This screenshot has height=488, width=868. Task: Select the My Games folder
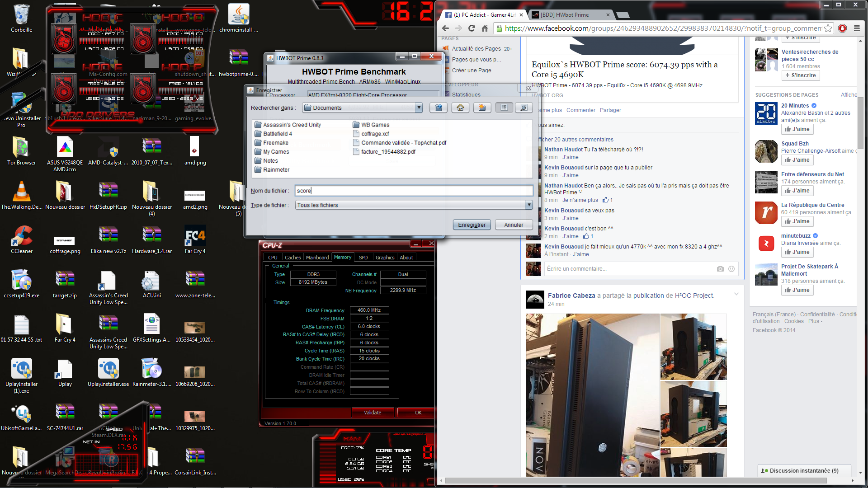[x=272, y=152]
